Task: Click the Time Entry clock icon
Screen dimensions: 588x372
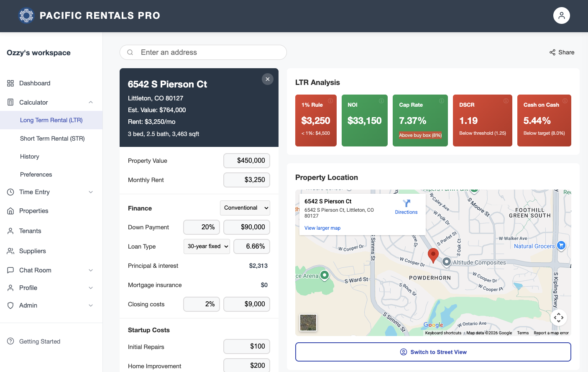Action: (10, 192)
